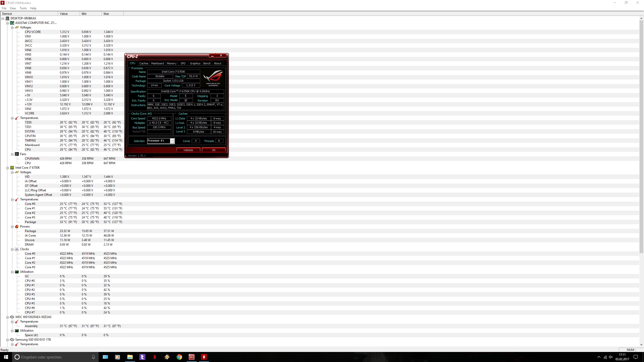
Task: Collapse the motherboard Voltages tree node
Action: (12, 28)
